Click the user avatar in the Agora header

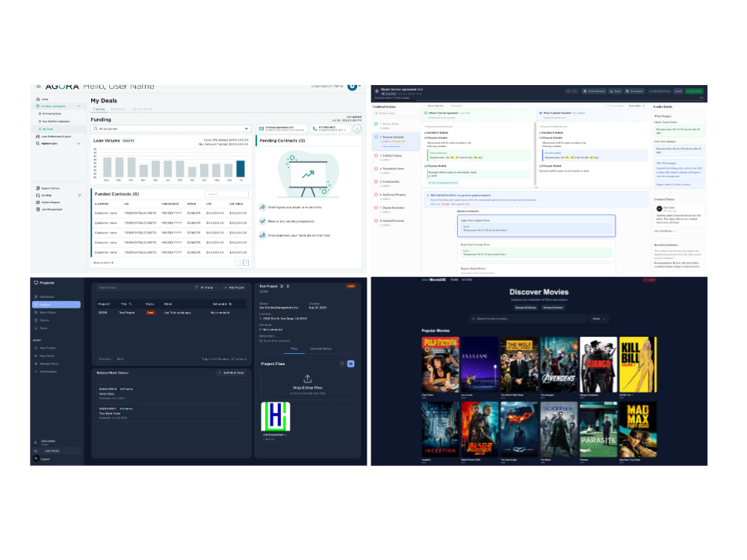point(352,87)
